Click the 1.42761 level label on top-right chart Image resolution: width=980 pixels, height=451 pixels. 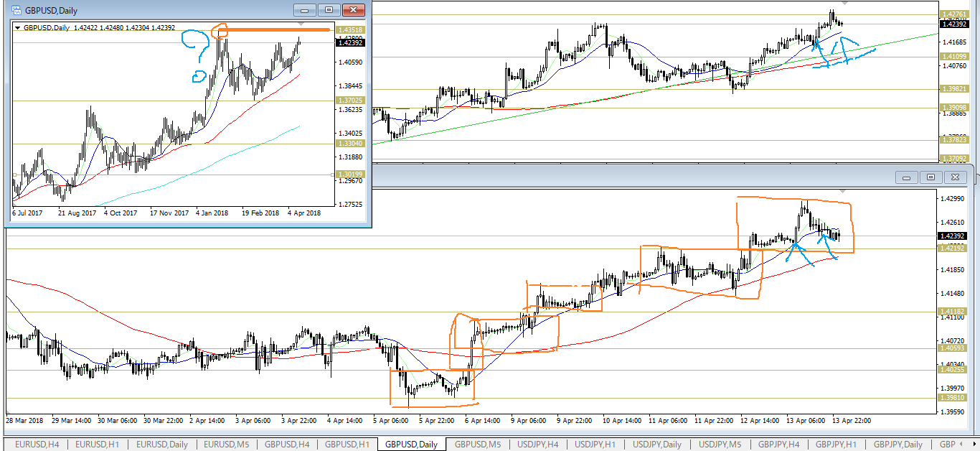954,14
